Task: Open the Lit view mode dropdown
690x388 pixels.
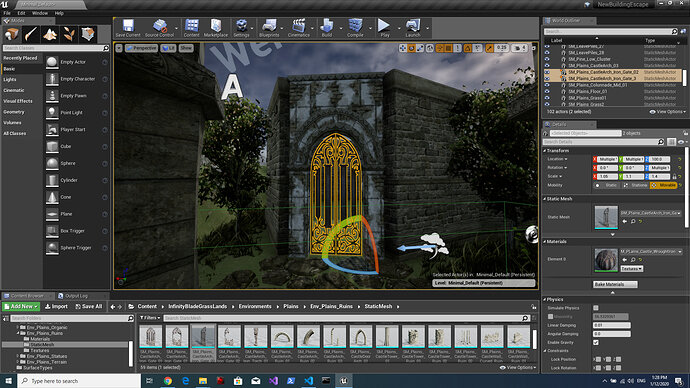Action: tap(169, 48)
